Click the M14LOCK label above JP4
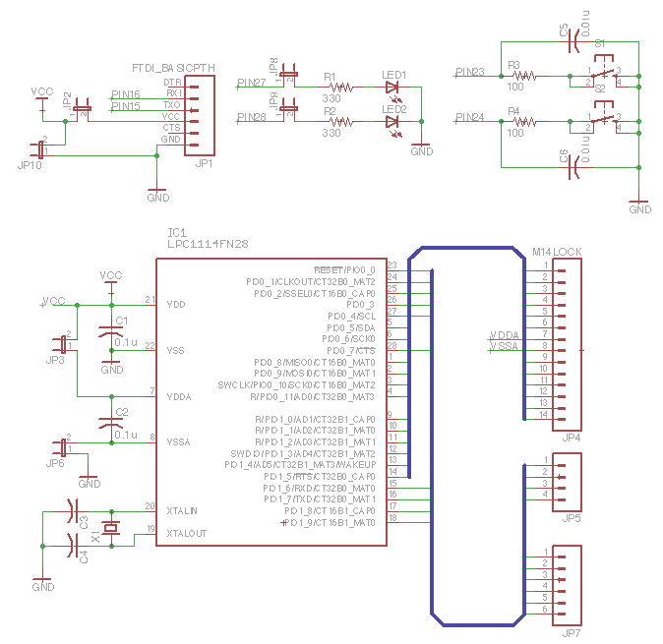 557,253
